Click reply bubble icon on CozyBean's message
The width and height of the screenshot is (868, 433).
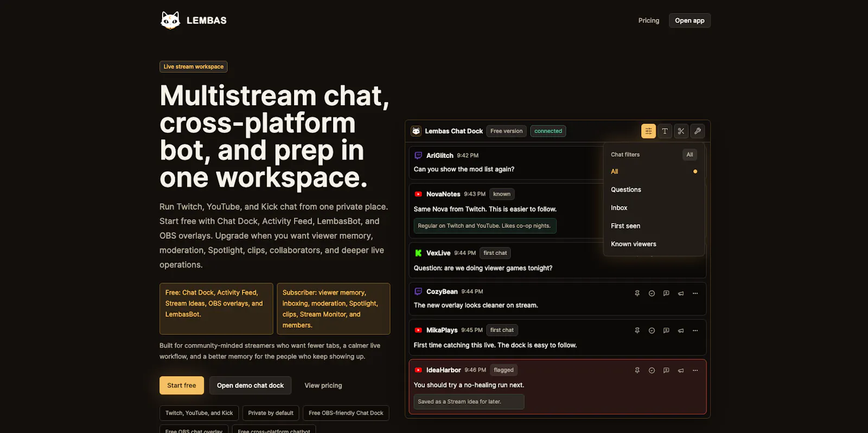pos(666,293)
